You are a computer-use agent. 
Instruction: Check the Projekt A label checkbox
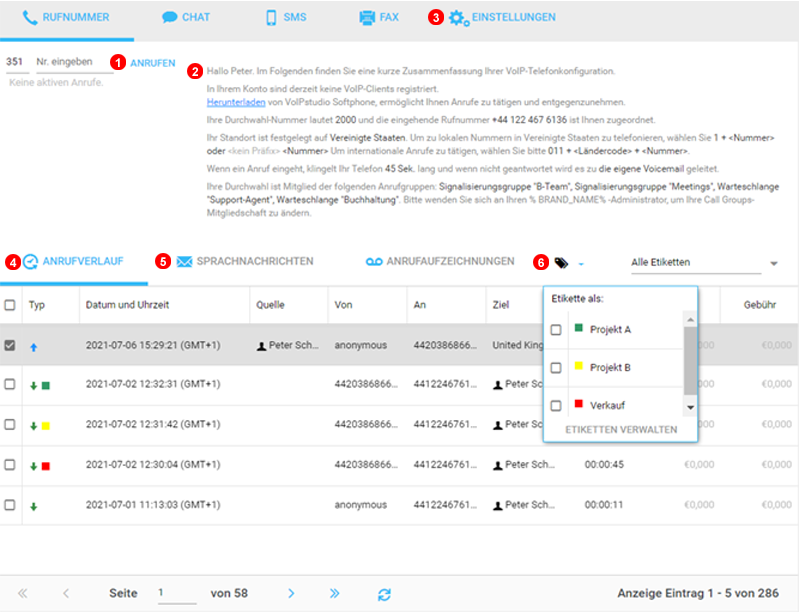556,330
